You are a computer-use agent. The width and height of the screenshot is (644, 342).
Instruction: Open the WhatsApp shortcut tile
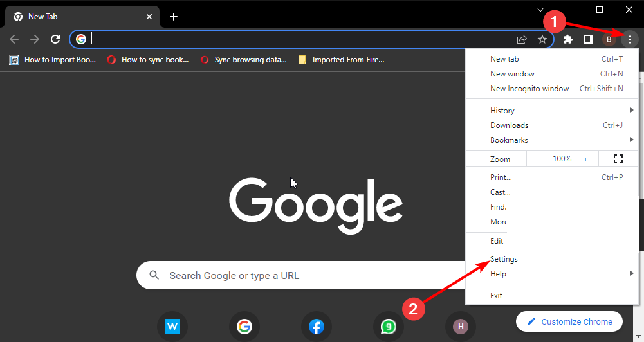point(389,327)
